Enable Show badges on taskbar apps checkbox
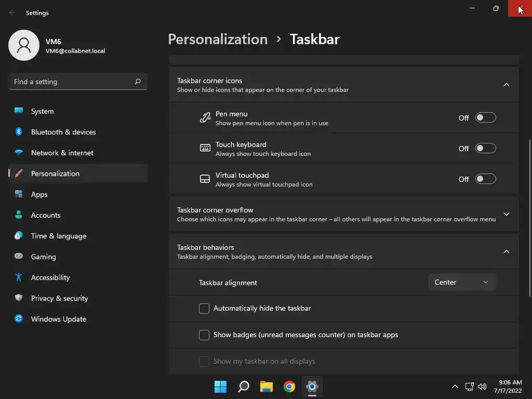Image resolution: width=532 pixels, height=399 pixels. tap(204, 335)
